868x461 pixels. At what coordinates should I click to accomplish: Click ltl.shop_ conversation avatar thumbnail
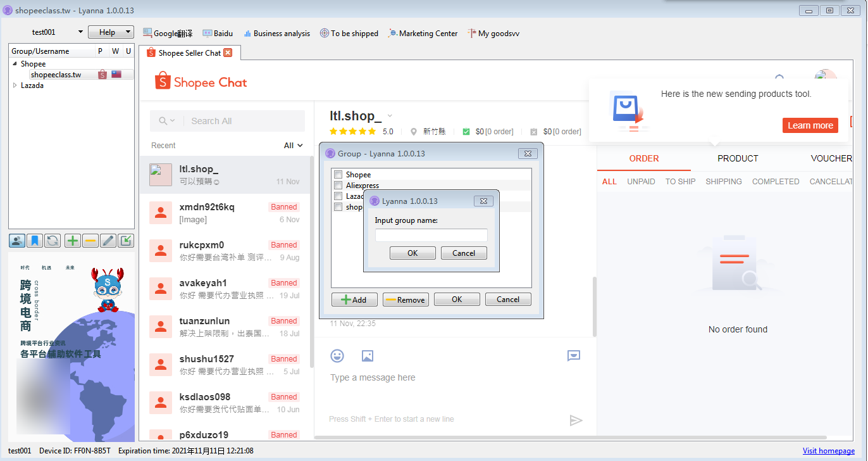click(161, 175)
